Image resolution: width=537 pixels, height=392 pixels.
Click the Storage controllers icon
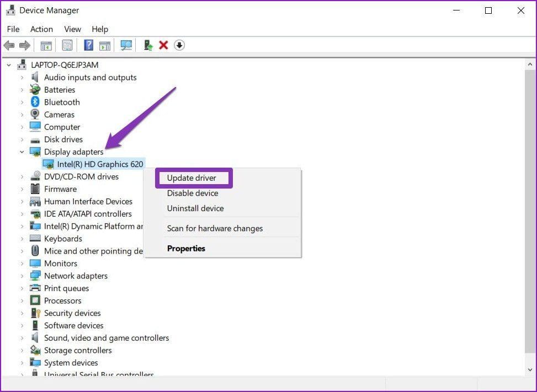[x=35, y=350]
